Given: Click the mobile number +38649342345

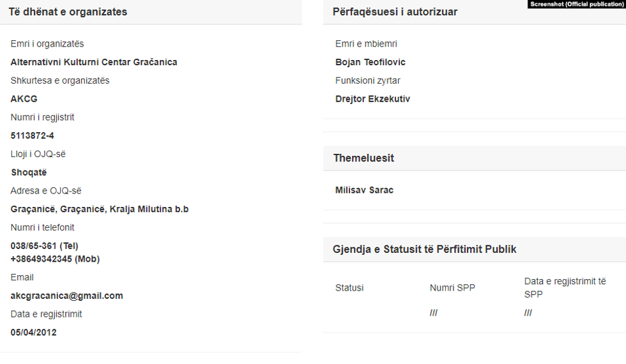Looking at the screenshot, I should (55, 259).
